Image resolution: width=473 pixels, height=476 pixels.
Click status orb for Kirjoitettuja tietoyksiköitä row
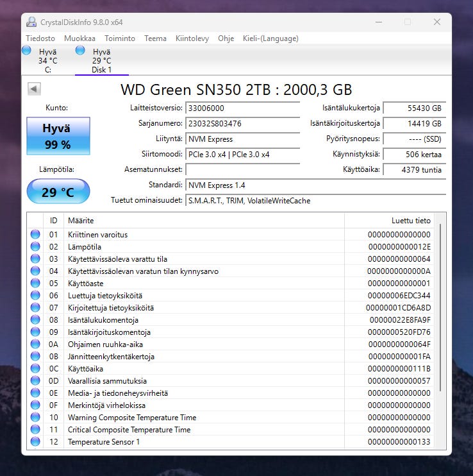[x=35, y=307]
